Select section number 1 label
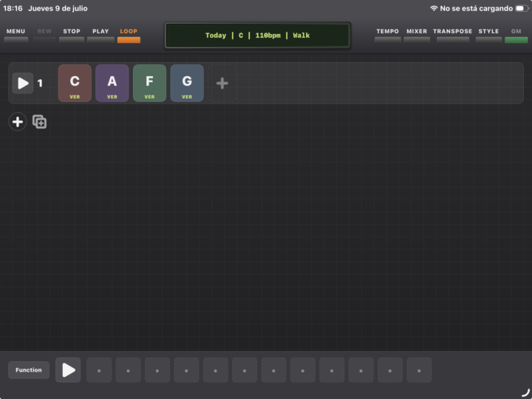Viewport: 532px width, 399px height. pyautogui.click(x=40, y=83)
